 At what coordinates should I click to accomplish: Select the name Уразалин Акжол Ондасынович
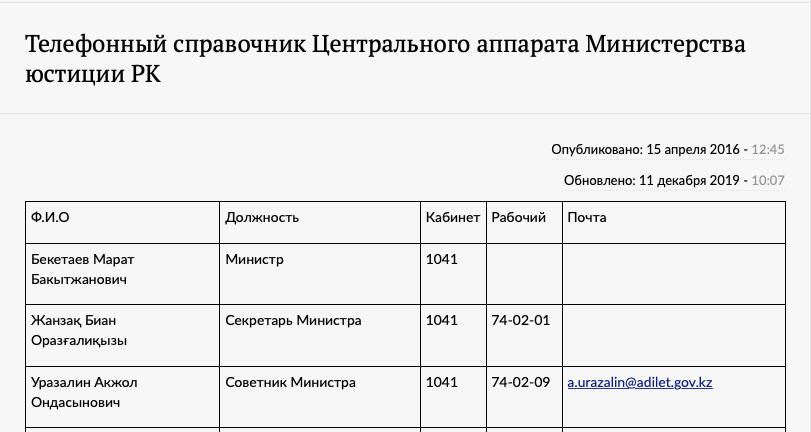[x=84, y=392]
